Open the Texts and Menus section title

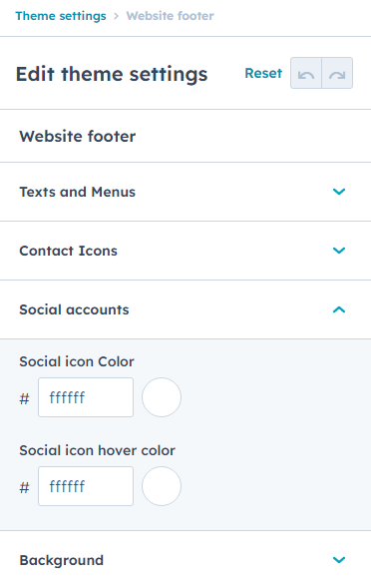(77, 192)
